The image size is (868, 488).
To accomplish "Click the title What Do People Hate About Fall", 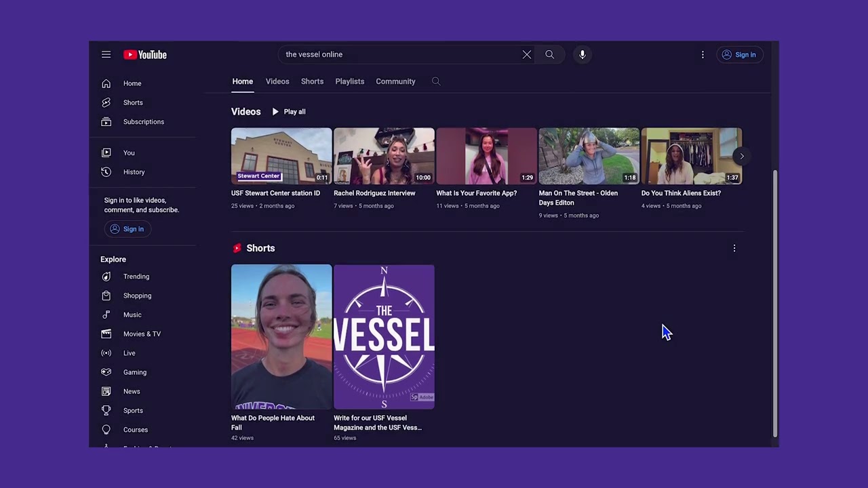I will 273,423.
